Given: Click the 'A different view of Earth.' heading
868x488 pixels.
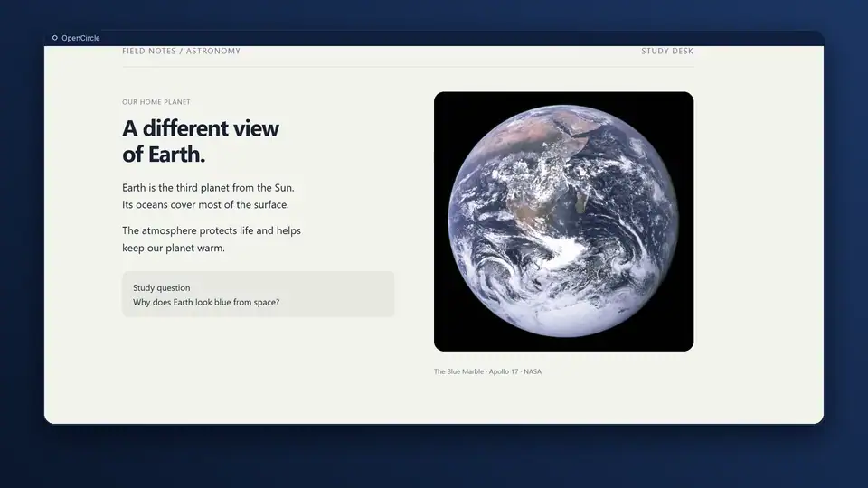Looking at the screenshot, I should 201,141.
